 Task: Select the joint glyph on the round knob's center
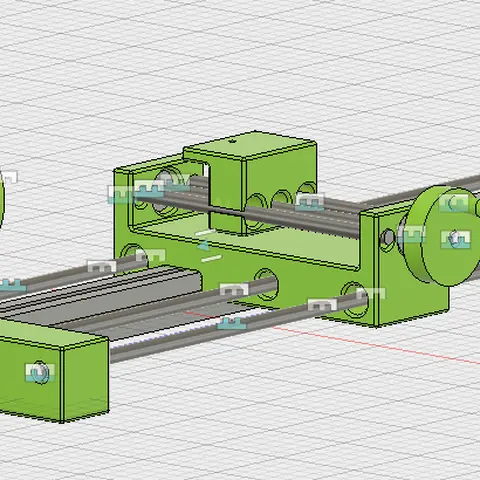[456, 239]
